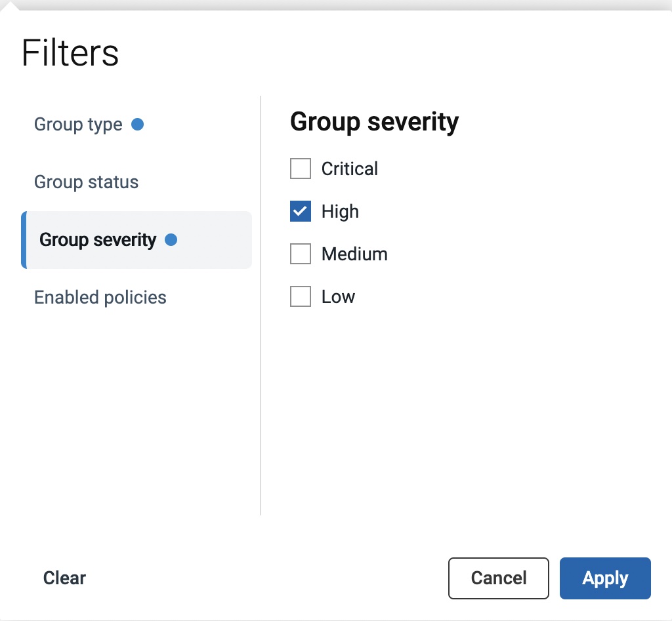The image size is (672, 621).
Task: Apply the selected filters
Action: pyautogui.click(x=604, y=578)
